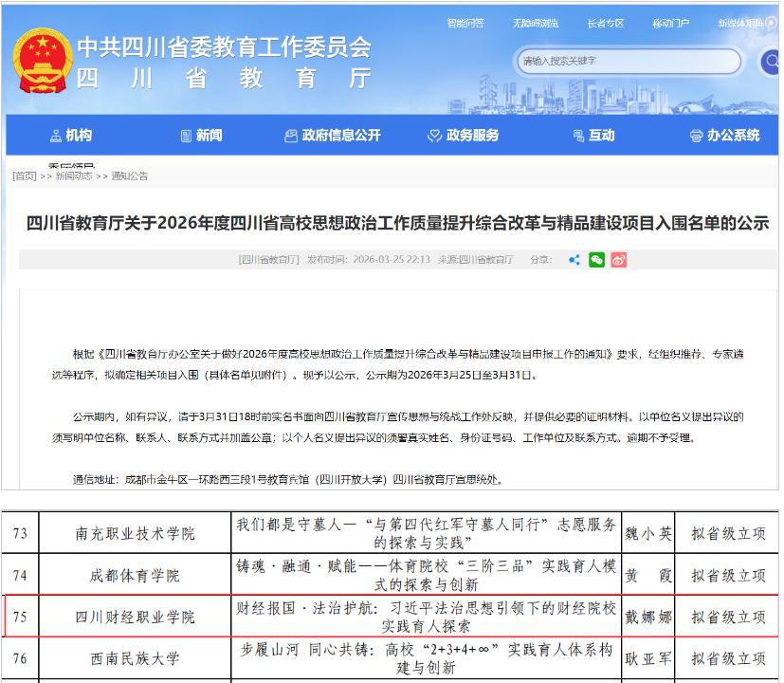This screenshot has width=784, height=683.
Task: Open the 长者专区 elderly zone link
Action: click(x=607, y=23)
